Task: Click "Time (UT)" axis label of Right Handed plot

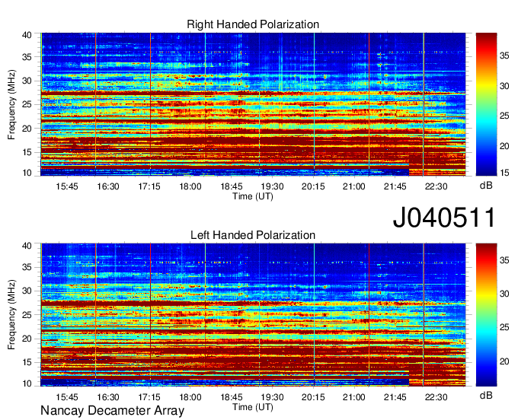Action: (x=253, y=196)
